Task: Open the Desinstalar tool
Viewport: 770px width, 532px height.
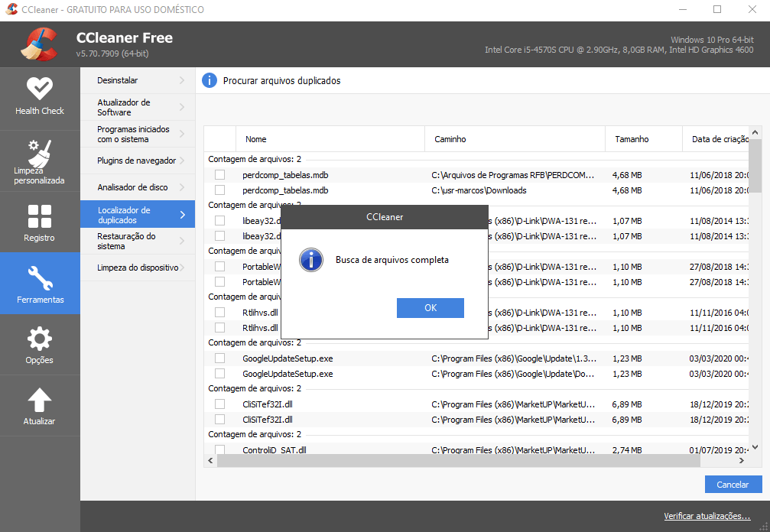Action: click(x=138, y=80)
